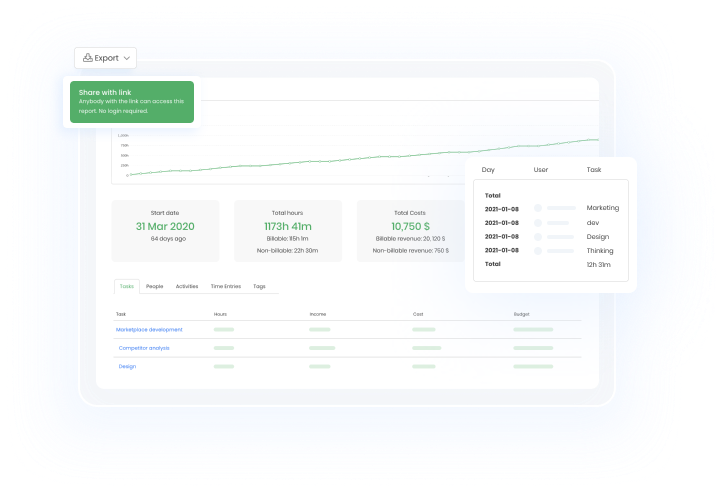Click the Budget bar in Design row
The width and height of the screenshot is (727, 492).
tap(533, 366)
